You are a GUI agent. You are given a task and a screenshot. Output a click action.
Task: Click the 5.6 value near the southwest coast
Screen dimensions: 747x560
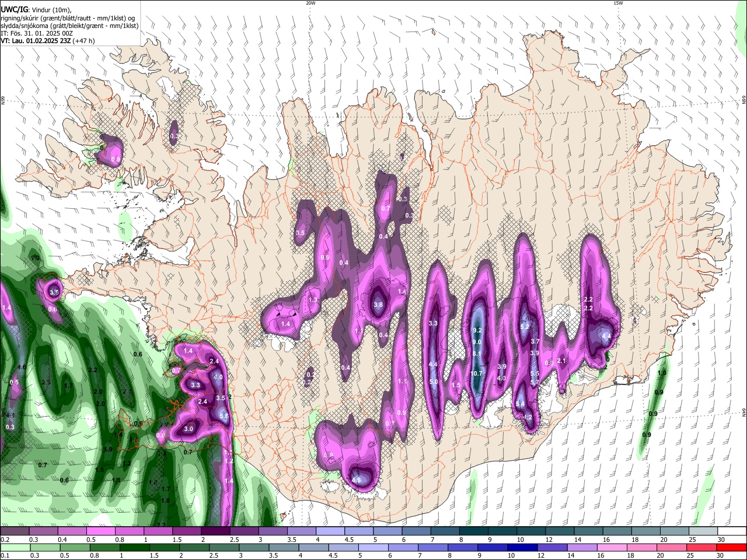tap(225, 415)
